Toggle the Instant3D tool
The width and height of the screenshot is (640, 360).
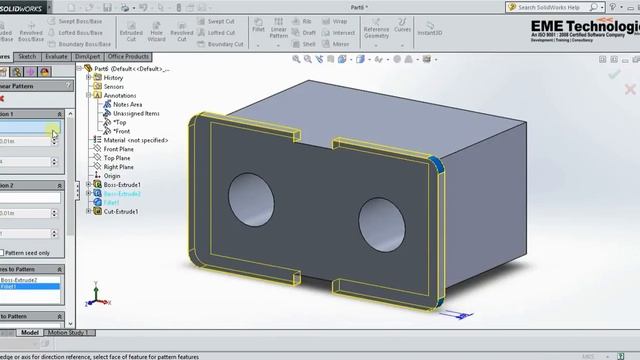pos(429,29)
